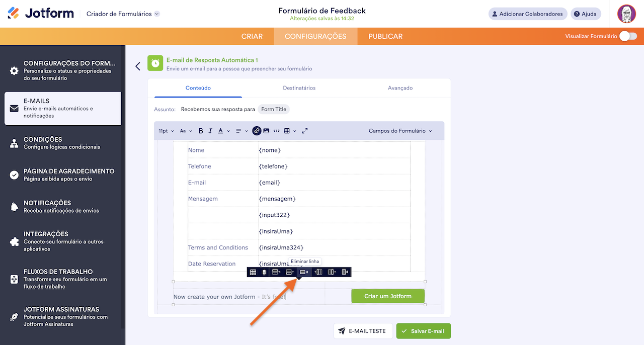
Task: Delete the table using the trash icon
Action: [x=264, y=272]
